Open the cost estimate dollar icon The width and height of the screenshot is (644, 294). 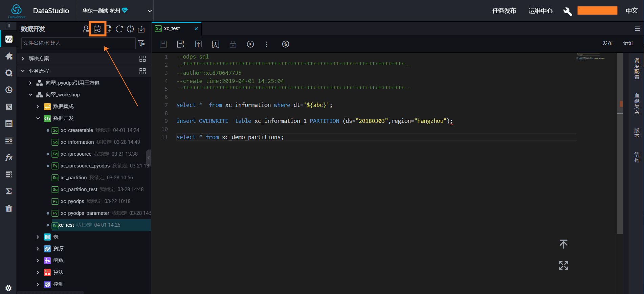pos(286,44)
